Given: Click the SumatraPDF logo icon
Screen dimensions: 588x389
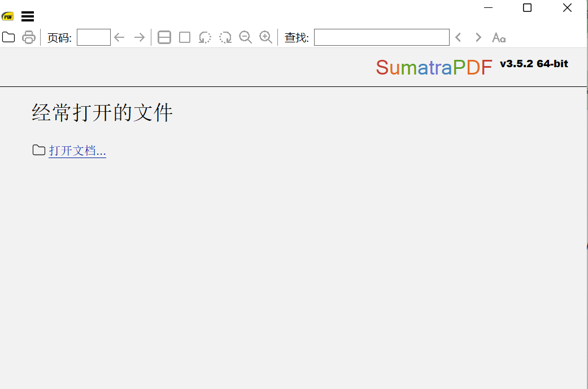Looking at the screenshot, I should (x=8, y=16).
